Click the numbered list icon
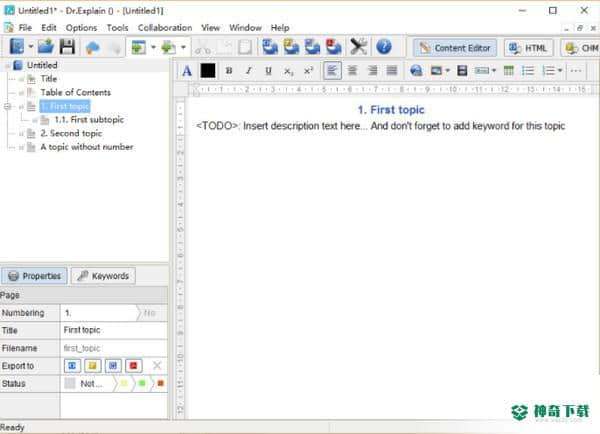This screenshot has height=434, width=600. tap(548, 71)
